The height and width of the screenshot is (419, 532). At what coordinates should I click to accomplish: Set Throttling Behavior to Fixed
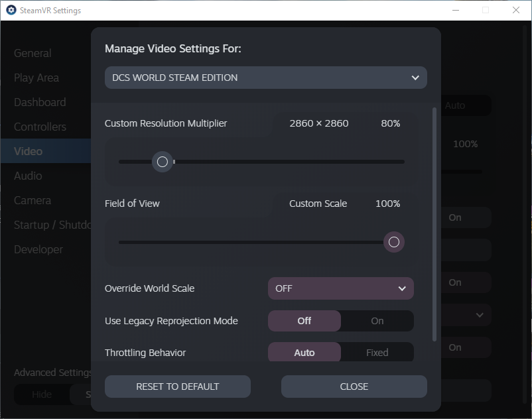click(377, 352)
